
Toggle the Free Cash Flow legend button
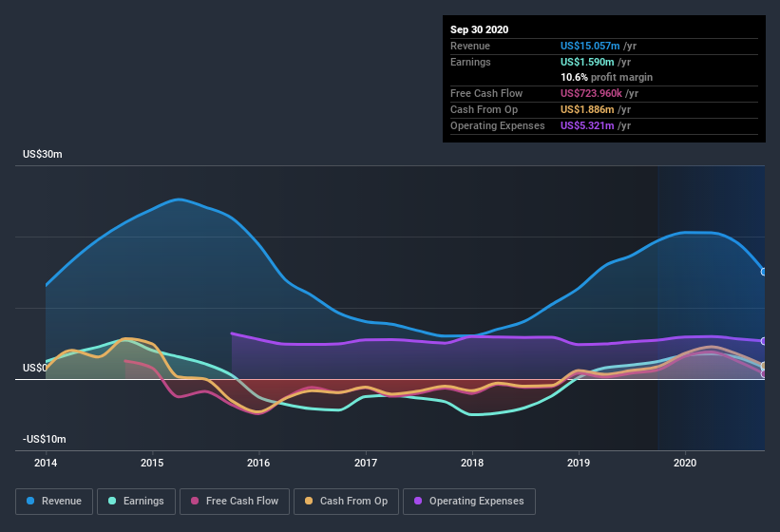point(235,502)
